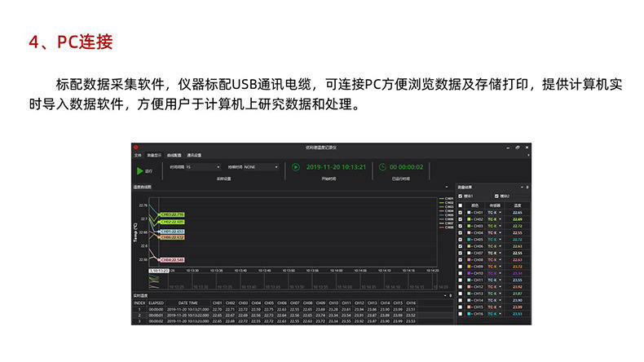
Task: Click the start time play-circle icon
Action: [296, 167]
